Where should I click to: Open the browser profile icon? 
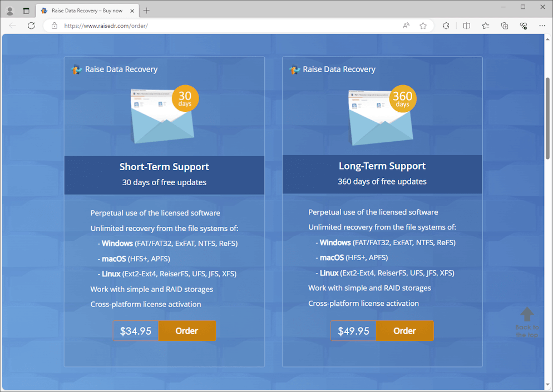pyautogui.click(x=10, y=11)
